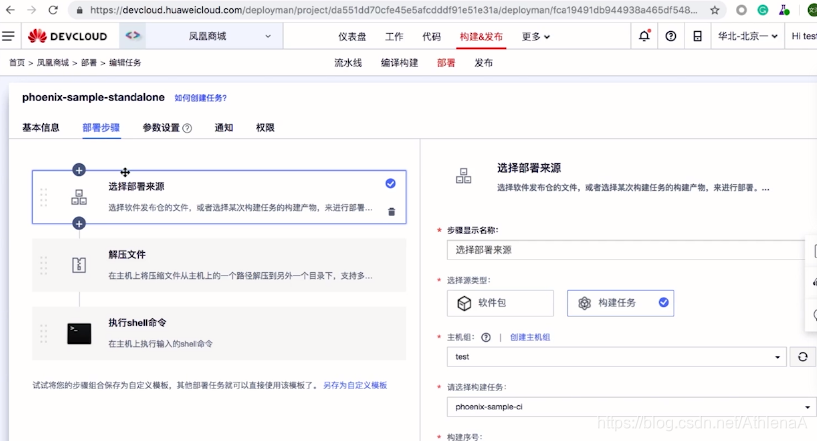Screen dimensions: 817x441
Task: Show help tooltip next to 主机组
Action: pyautogui.click(x=486, y=337)
